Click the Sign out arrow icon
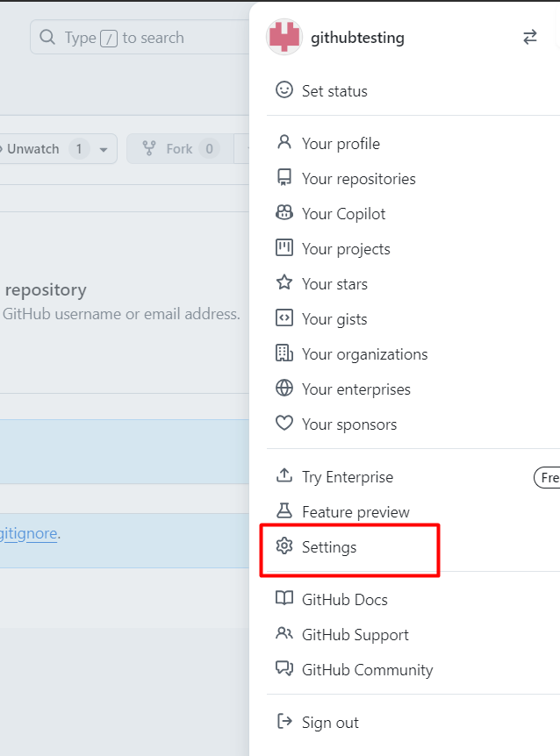This screenshot has height=756, width=560. [x=284, y=722]
